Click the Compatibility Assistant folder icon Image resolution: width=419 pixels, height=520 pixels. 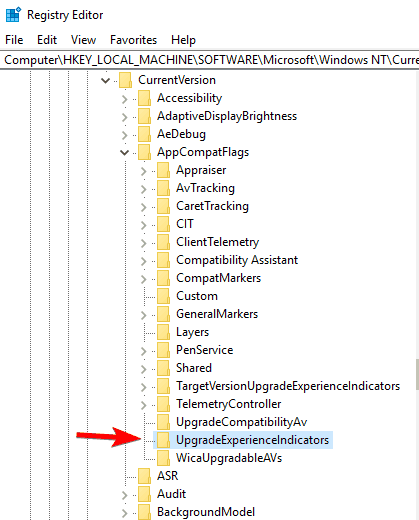click(163, 260)
